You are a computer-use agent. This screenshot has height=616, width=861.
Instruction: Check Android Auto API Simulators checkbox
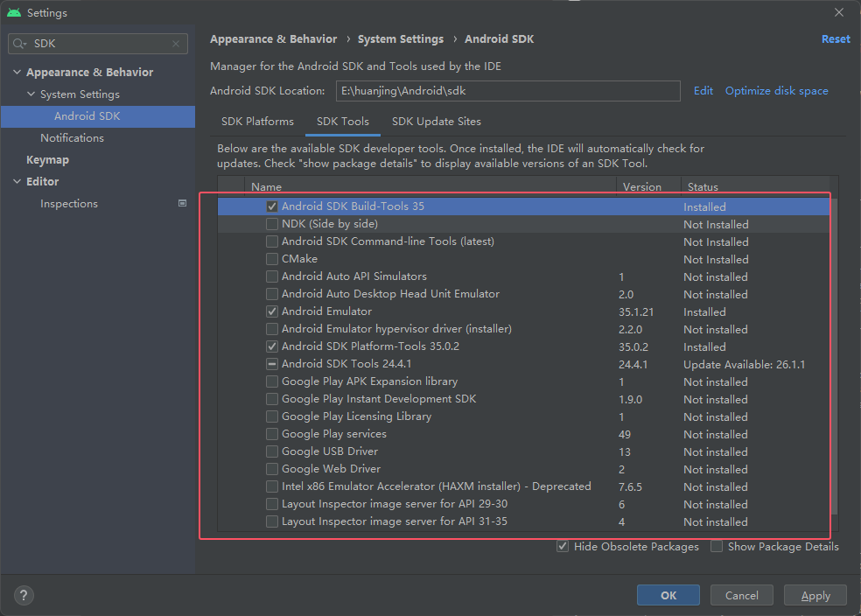272,276
